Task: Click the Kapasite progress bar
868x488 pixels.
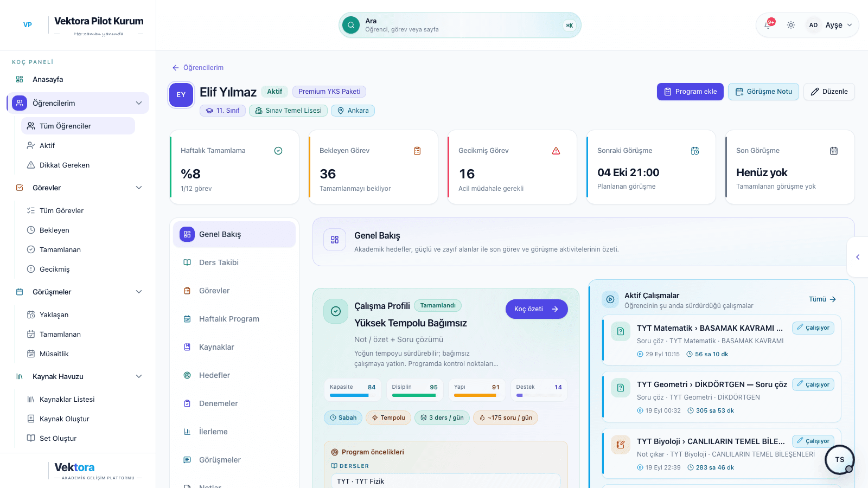Action: tap(353, 395)
